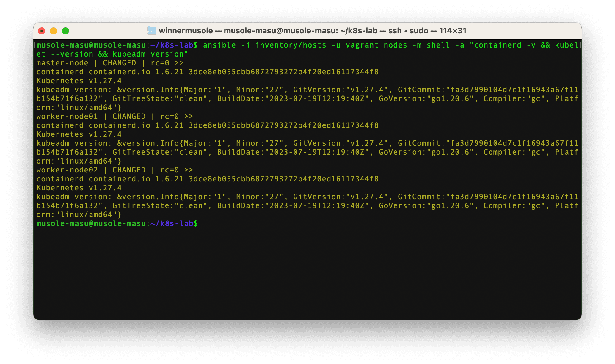The width and height of the screenshot is (615, 364).
Task: Close the terminal window with the red button
Action: pyautogui.click(x=42, y=31)
